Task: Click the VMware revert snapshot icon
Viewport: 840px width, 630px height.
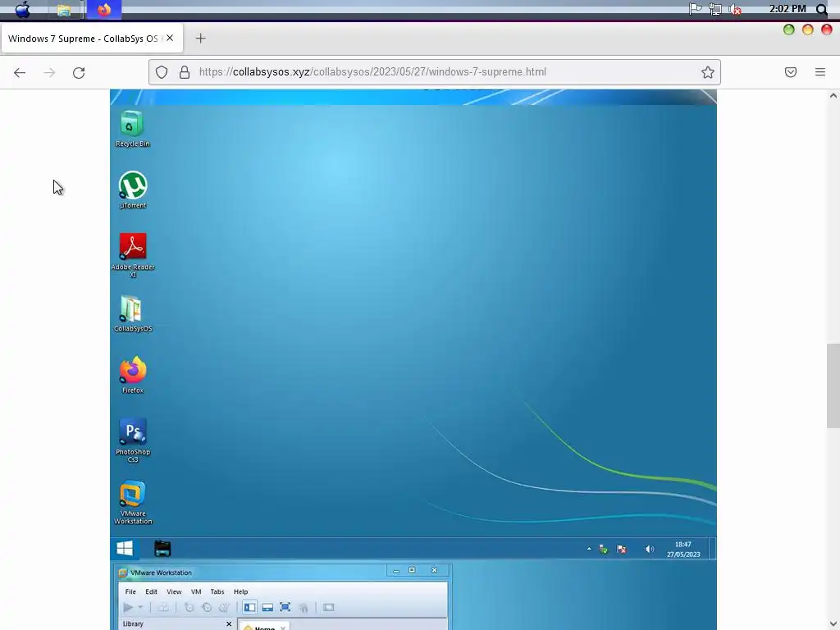Action: pos(207,607)
